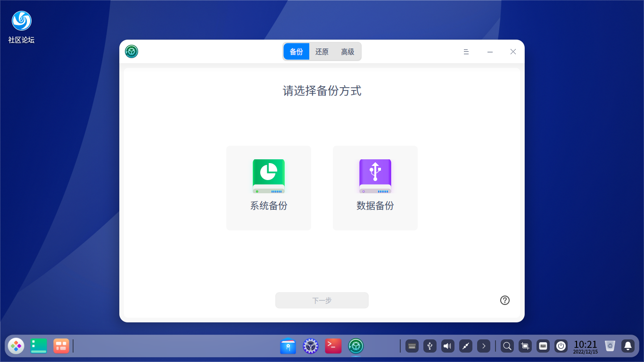Open the volume control in system tray
Screen dimensions: 644x362
[447, 346]
